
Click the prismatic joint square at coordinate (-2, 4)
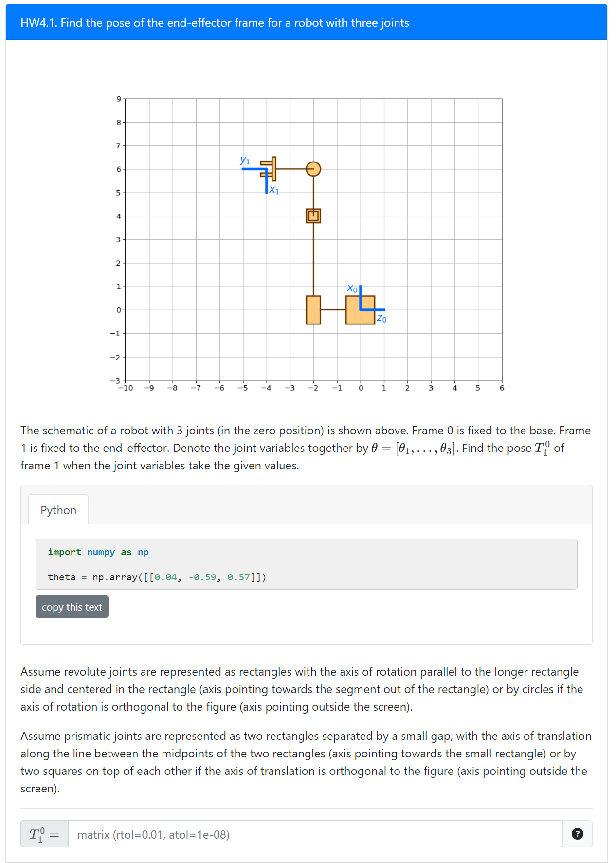click(x=313, y=216)
